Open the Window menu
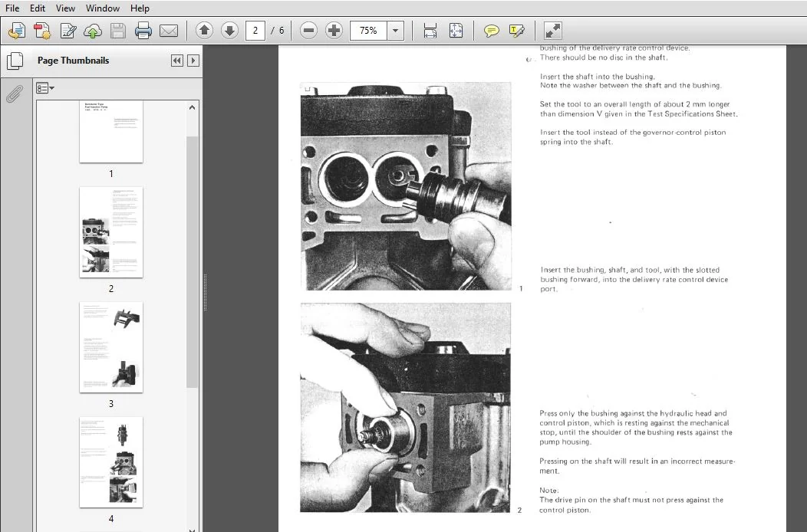This screenshot has width=807, height=532. click(103, 8)
